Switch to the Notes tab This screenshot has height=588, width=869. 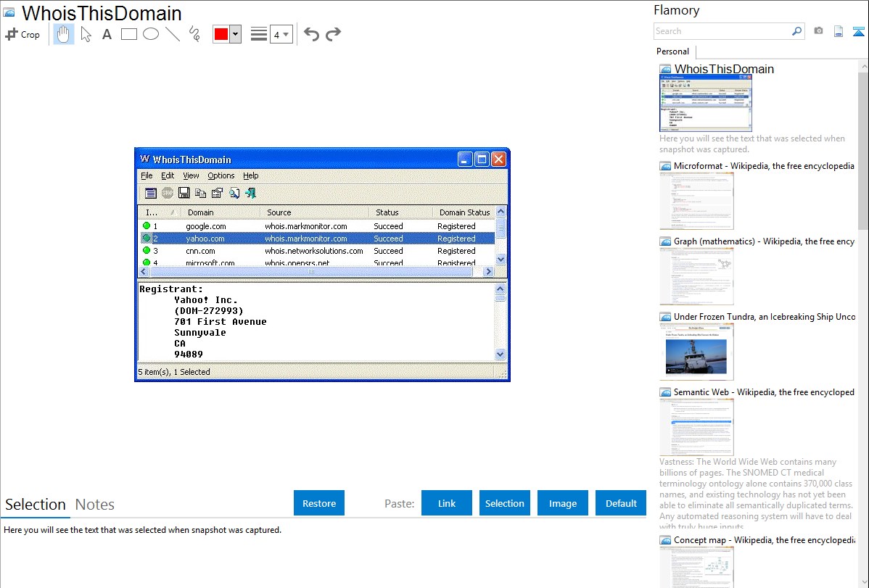click(95, 505)
